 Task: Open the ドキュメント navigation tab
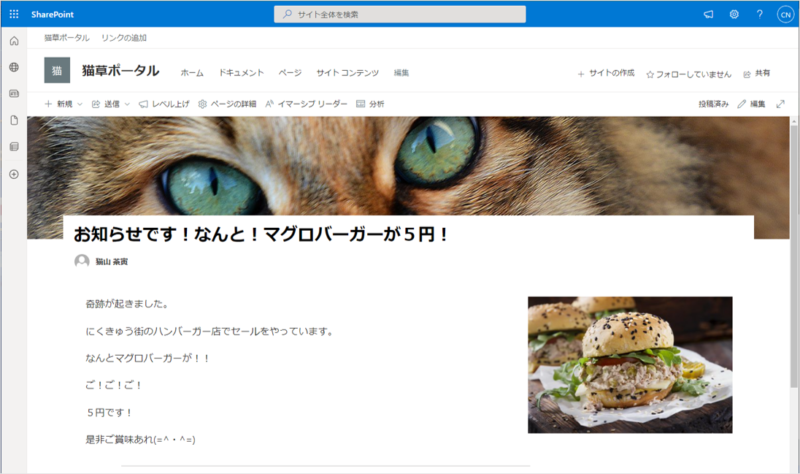[x=241, y=73]
